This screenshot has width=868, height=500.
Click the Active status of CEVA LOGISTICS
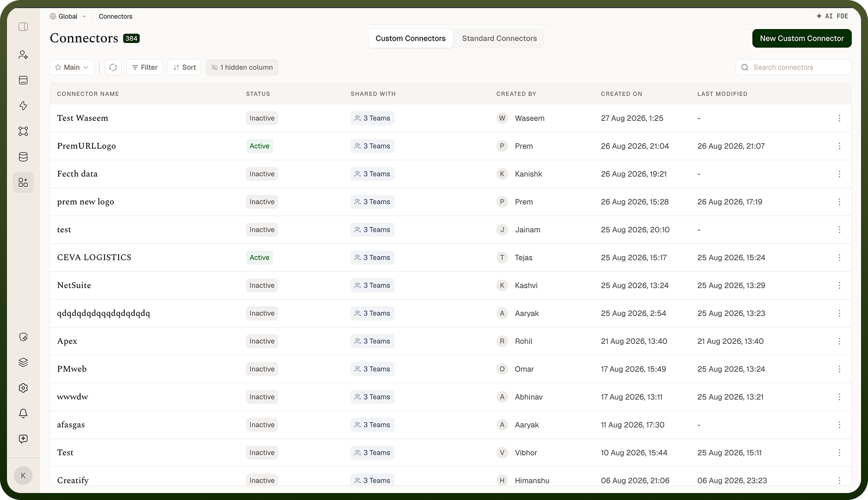coord(260,258)
